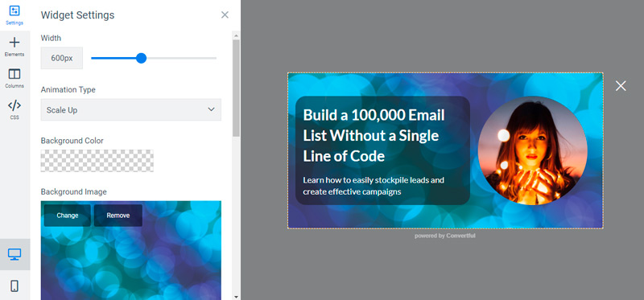Click the Change background image button
The height and width of the screenshot is (300, 644).
coord(68,216)
